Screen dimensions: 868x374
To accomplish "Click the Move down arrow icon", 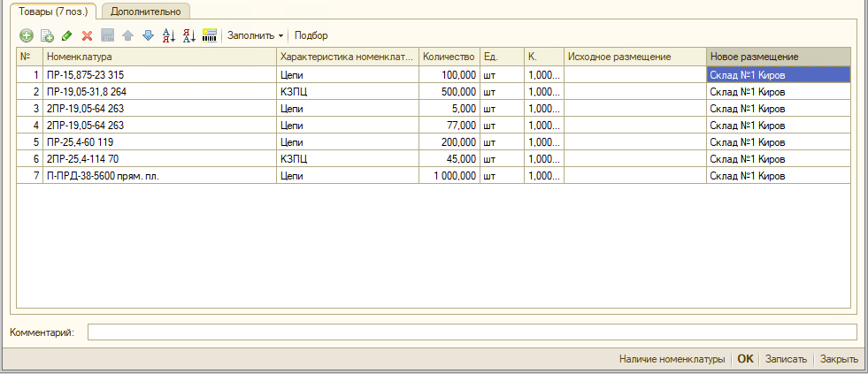I will pyautogui.click(x=147, y=35).
